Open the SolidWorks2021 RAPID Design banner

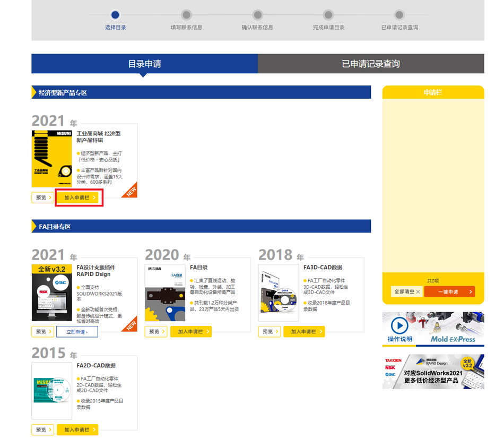point(433,372)
